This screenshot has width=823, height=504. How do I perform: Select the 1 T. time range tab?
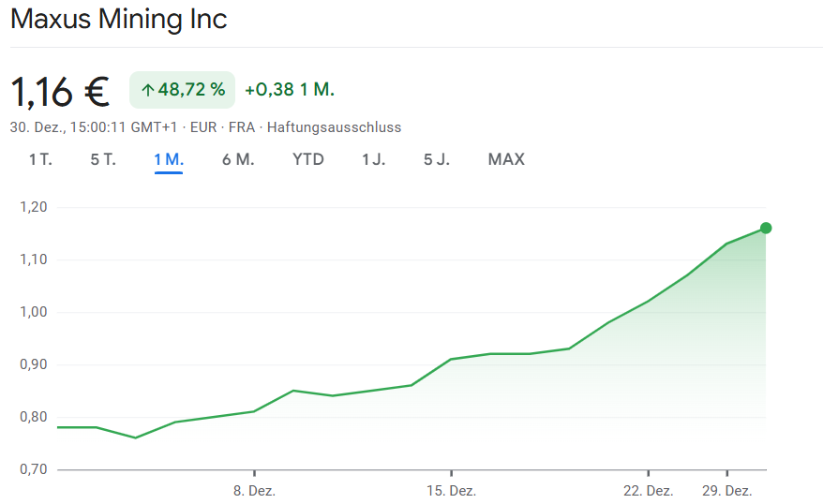click(x=40, y=159)
